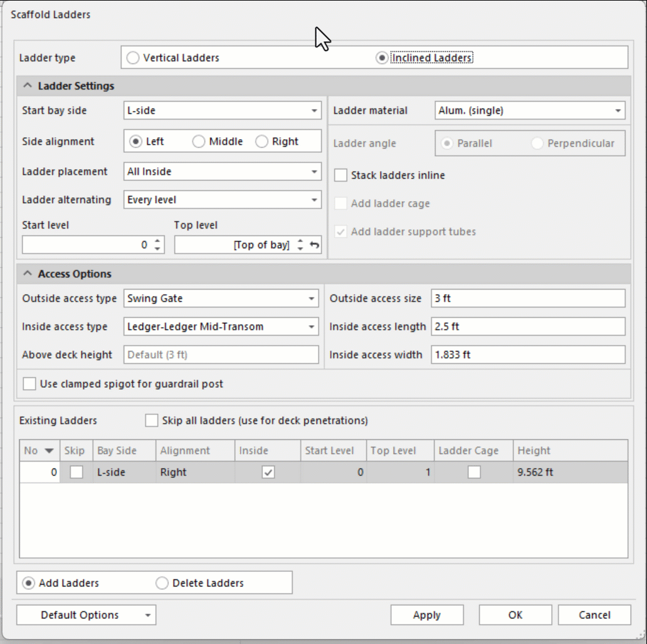Choose Middle side alignment
The width and height of the screenshot is (647, 644).
click(x=199, y=142)
